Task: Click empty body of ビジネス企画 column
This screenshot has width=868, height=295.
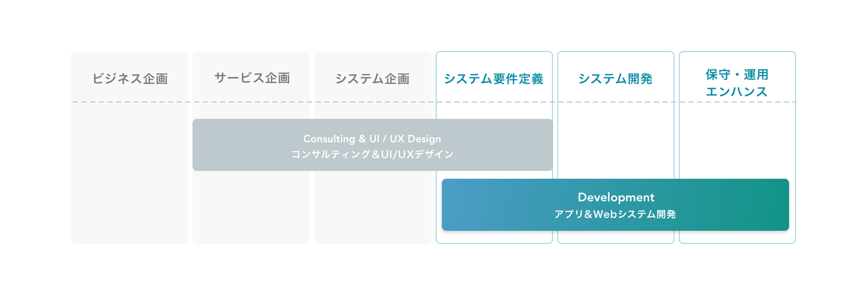Action: coord(130,174)
